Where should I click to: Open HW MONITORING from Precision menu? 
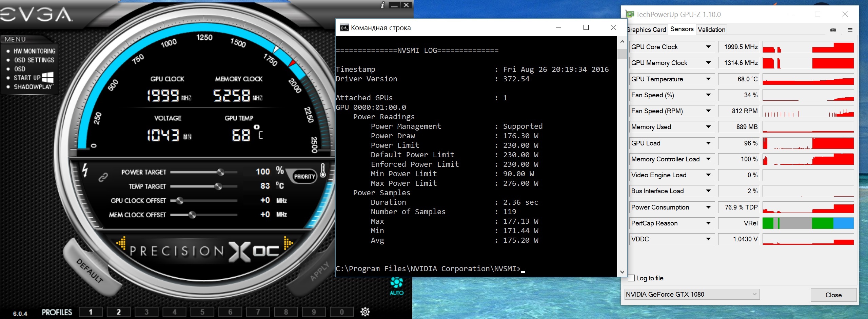[x=34, y=51]
